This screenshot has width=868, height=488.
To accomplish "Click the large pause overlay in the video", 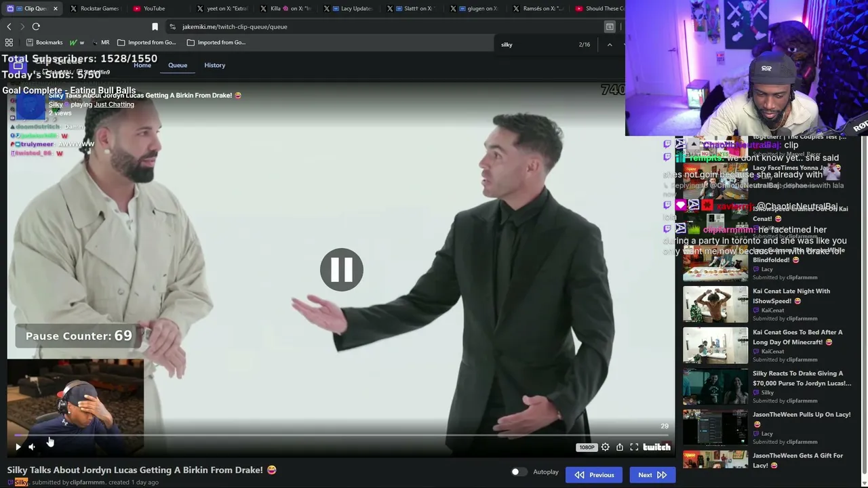I will pos(342,270).
